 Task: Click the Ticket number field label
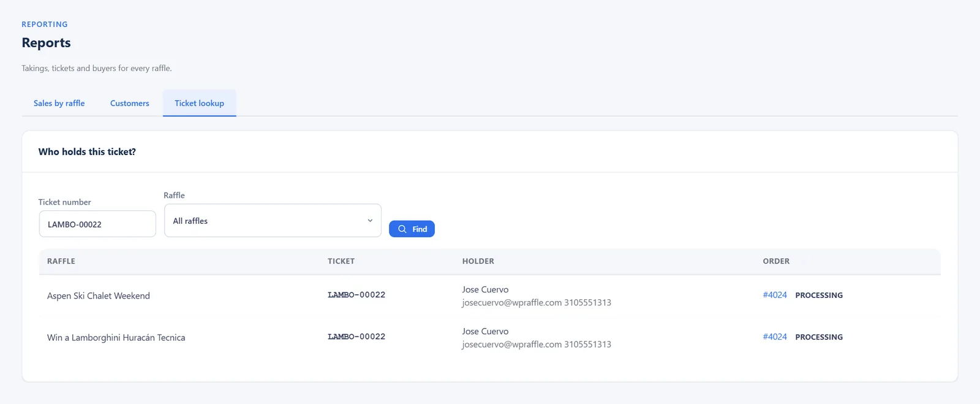(x=64, y=202)
